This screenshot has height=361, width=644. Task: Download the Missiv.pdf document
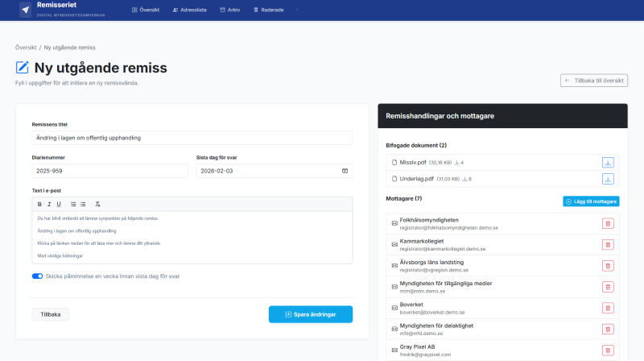tap(608, 162)
